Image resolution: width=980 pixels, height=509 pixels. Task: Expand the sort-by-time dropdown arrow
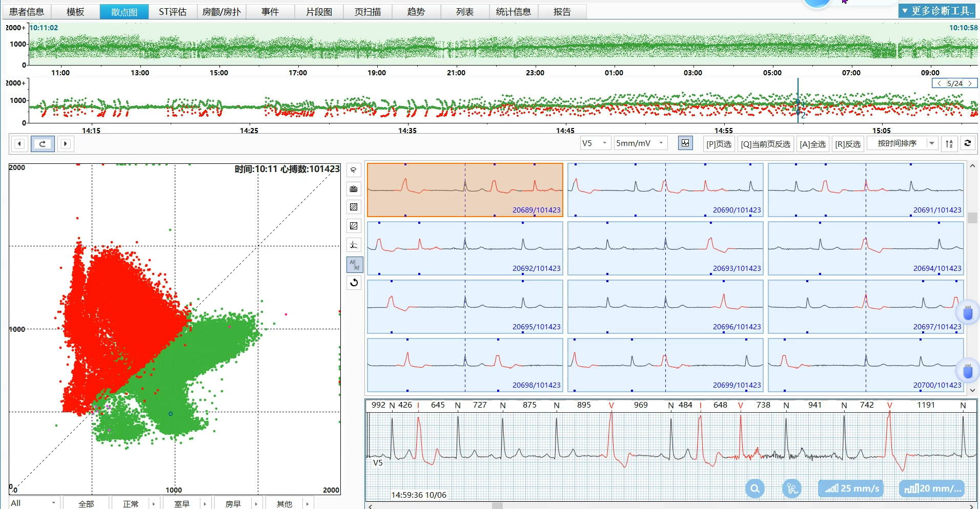point(932,143)
